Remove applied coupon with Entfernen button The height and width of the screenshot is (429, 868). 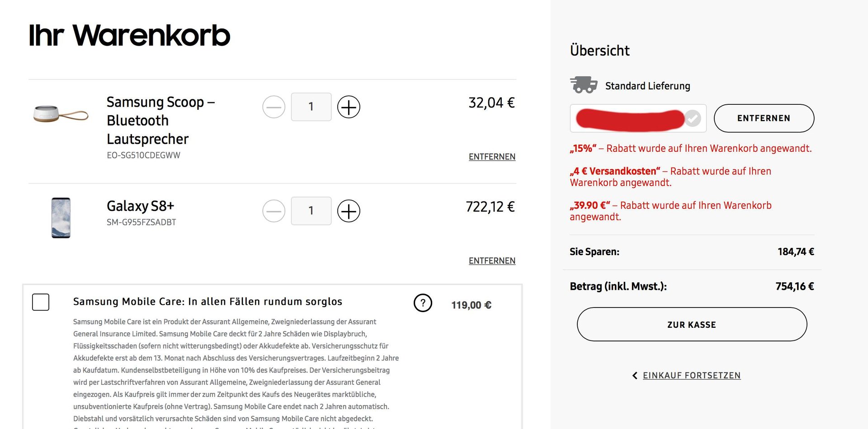[764, 118]
